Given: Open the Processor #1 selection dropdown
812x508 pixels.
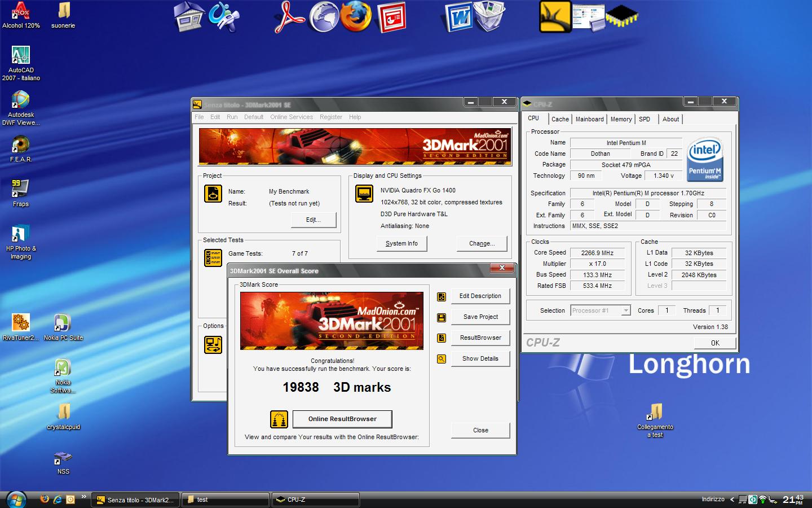Looking at the screenshot, I should pyautogui.click(x=601, y=310).
